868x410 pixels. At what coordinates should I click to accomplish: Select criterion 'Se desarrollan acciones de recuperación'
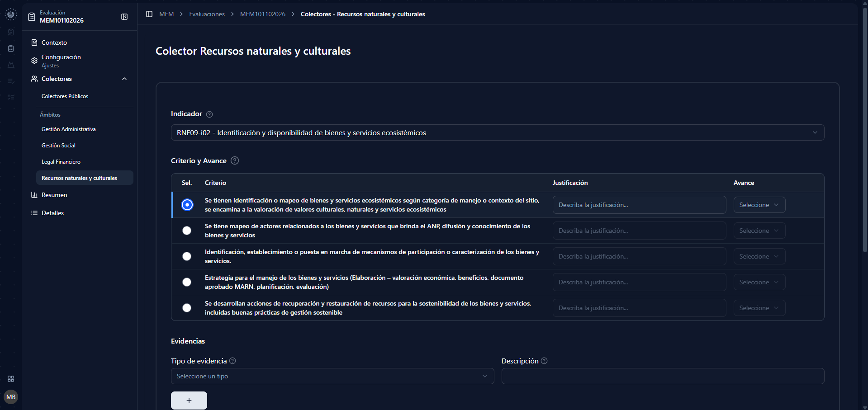click(x=187, y=308)
